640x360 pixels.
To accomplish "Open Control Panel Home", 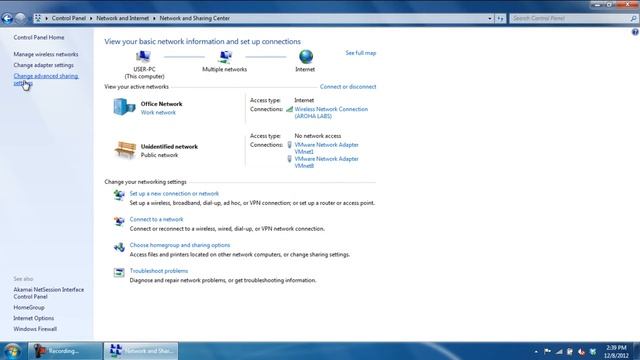I will pyautogui.click(x=39, y=38).
